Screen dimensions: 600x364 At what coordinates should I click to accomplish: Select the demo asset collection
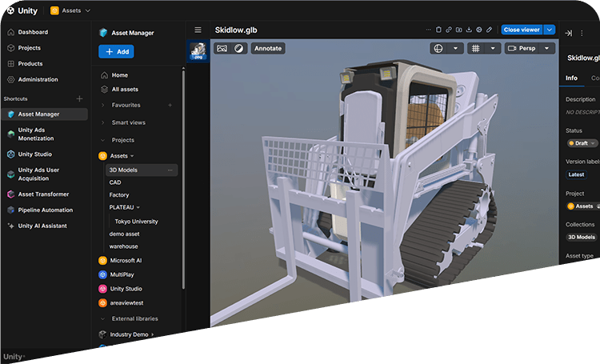[124, 234]
